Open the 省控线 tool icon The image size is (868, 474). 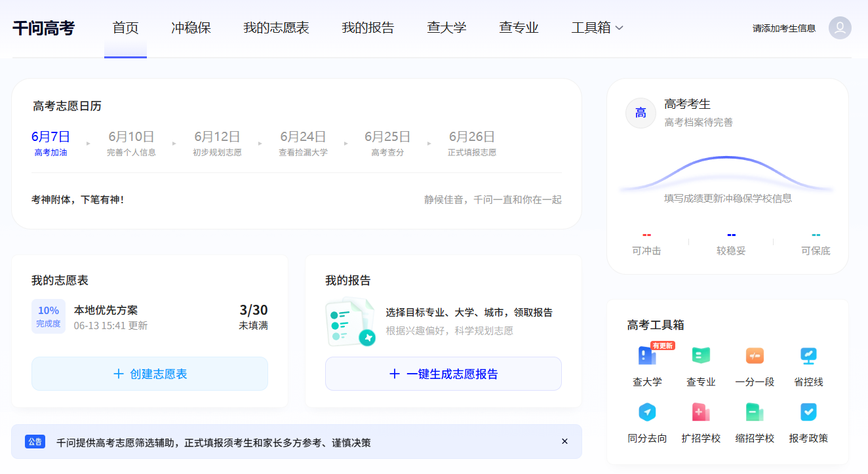[808, 356]
